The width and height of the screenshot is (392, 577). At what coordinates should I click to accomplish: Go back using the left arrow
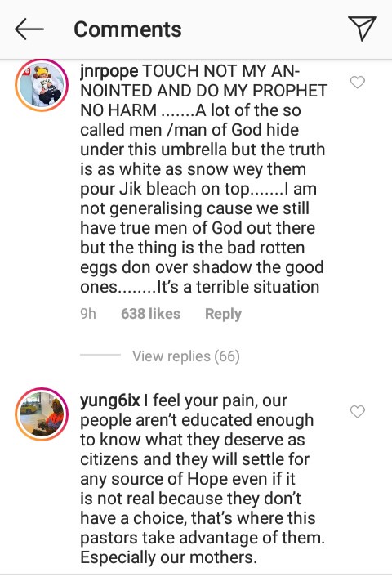tap(29, 29)
